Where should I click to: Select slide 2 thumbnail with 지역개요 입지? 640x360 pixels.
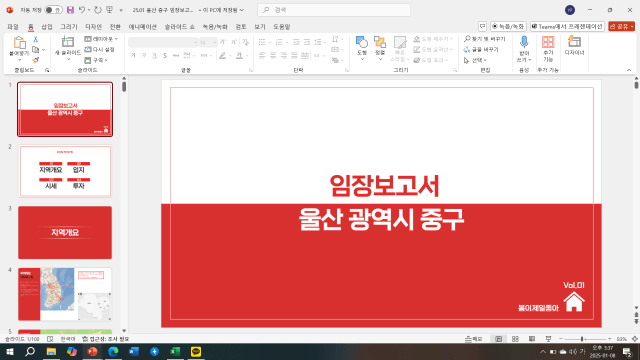65,171
